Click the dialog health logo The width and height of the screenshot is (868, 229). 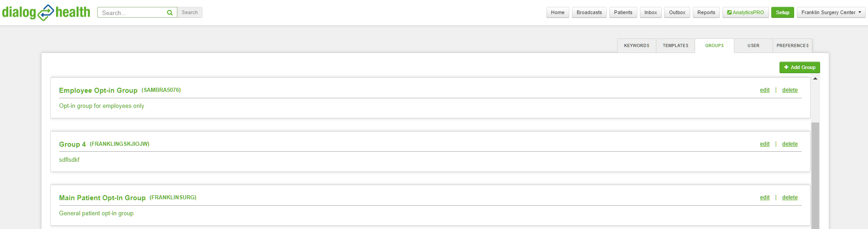[x=46, y=12]
